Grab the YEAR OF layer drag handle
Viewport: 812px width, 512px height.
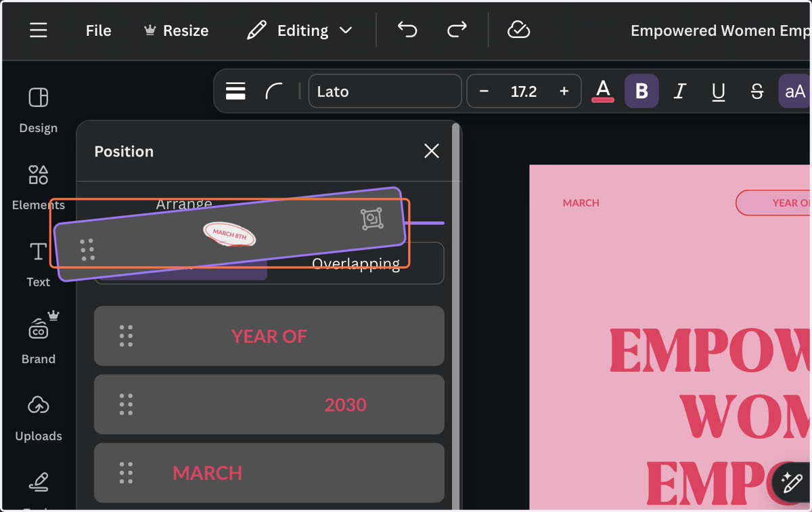[126, 336]
